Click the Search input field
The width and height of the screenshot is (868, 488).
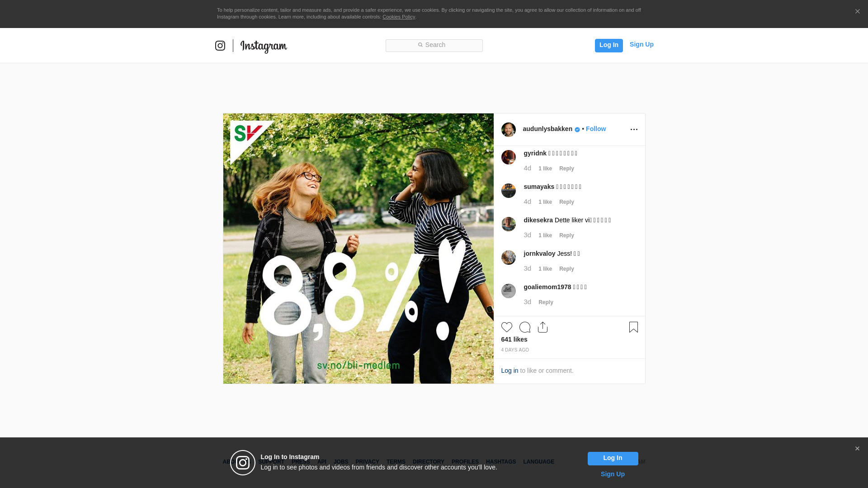434,45
